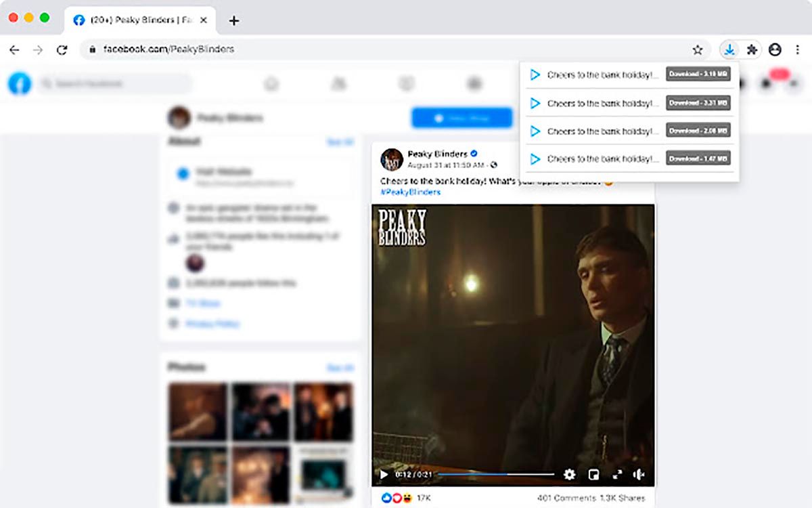
Task: Open the post reactions icons next to 17K
Action: coord(397,498)
